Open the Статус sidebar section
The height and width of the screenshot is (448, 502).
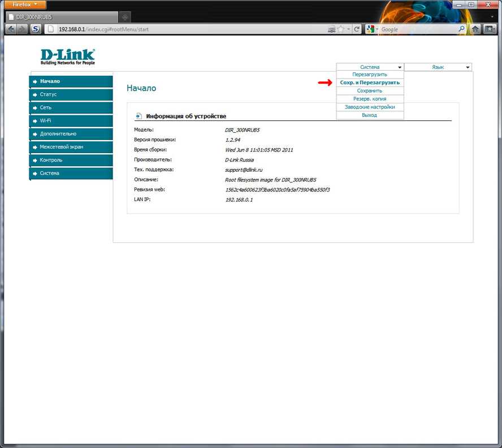71,94
